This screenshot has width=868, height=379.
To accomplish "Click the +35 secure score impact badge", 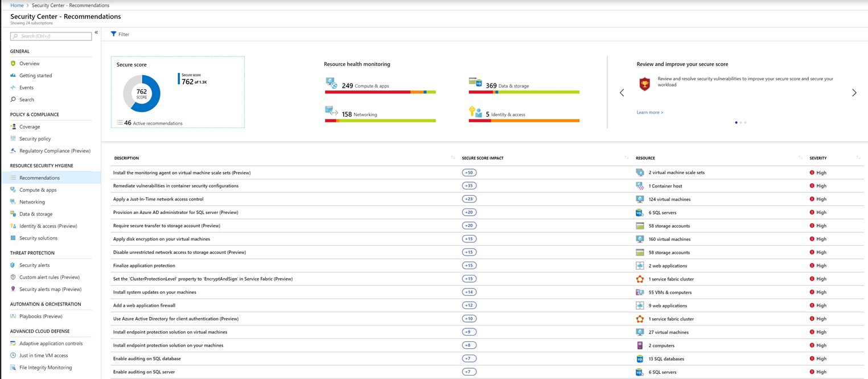I will pos(470,186).
